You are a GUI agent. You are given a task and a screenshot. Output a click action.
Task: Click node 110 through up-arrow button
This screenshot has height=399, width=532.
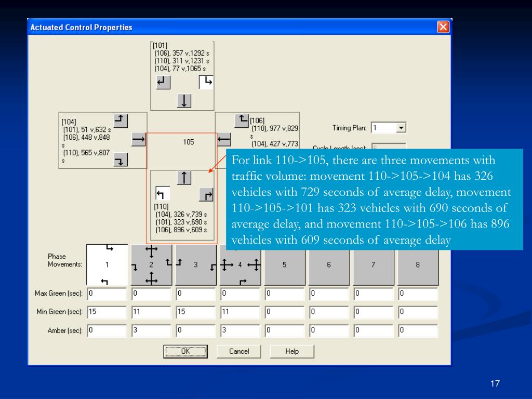point(184,178)
